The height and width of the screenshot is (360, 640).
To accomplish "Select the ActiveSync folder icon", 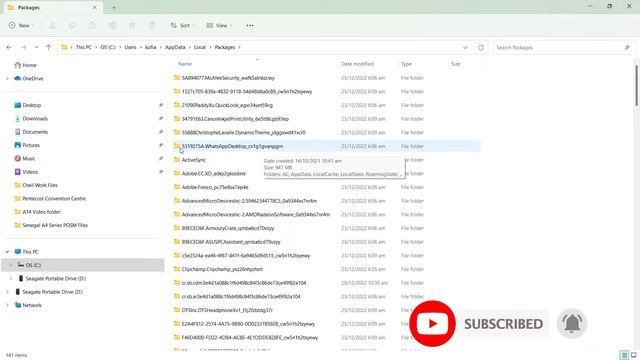I will [x=177, y=160].
